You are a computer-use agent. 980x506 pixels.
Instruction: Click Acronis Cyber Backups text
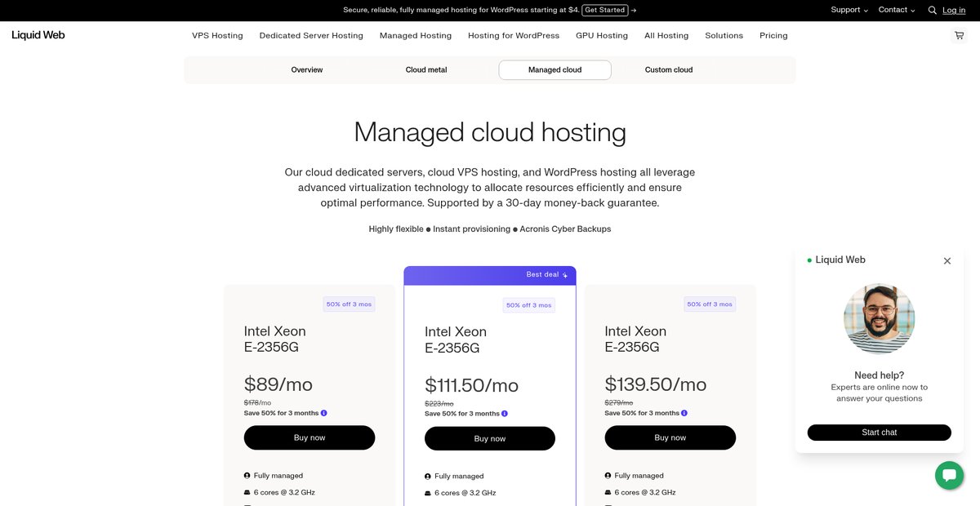coord(565,229)
